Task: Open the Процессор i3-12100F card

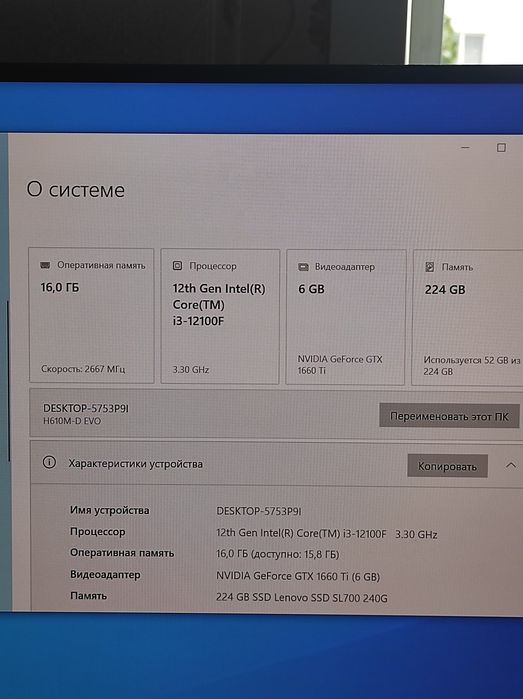Action: (220, 317)
